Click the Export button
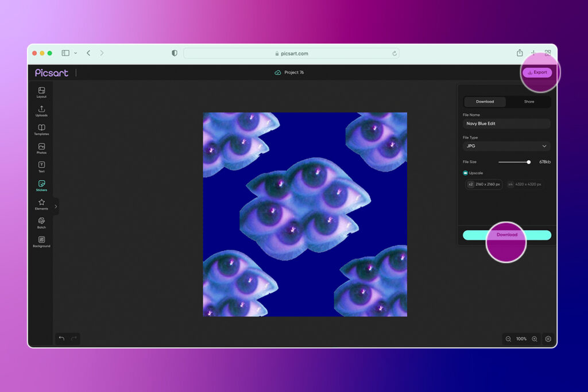 pyautogui.click(x=537, y=72)
